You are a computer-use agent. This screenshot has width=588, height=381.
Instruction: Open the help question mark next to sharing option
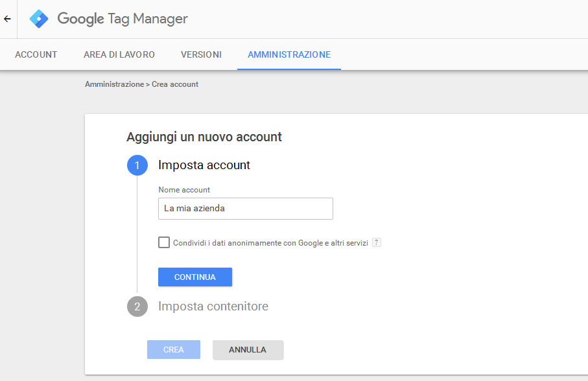(x=377, y=243)
